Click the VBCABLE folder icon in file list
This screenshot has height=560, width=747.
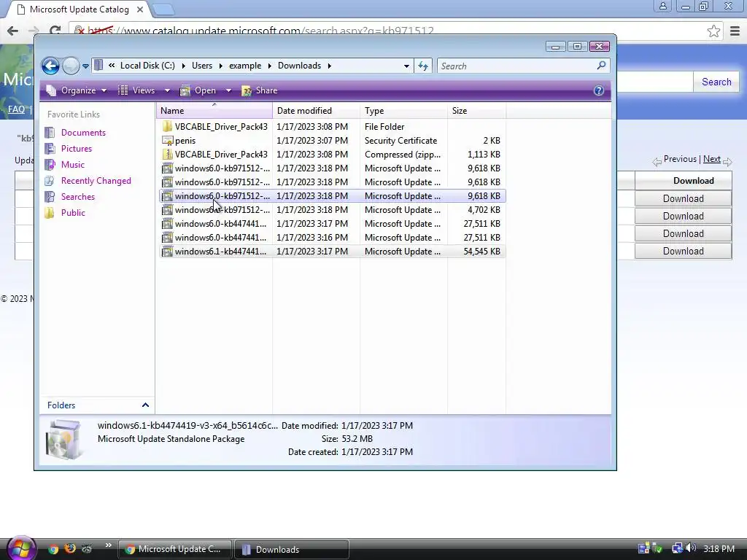click(x=167, y=126)
